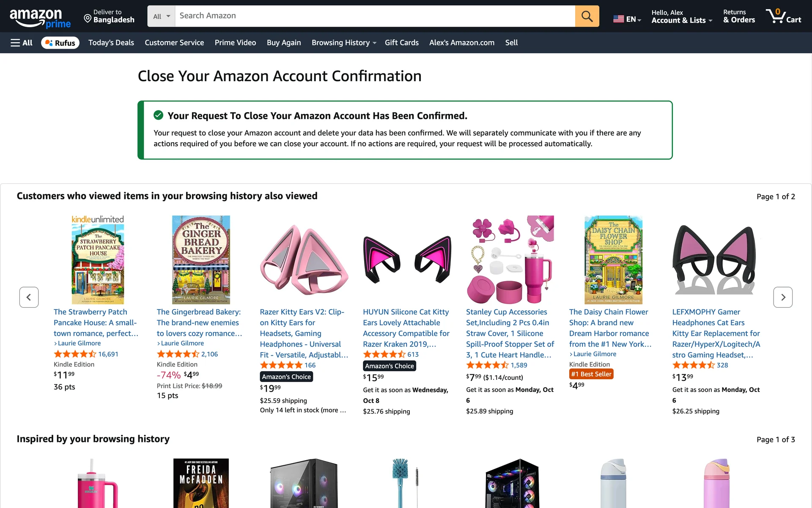
Task: Click the Laurie Gilmore author link under Strawberry Patch
Action: point(79,343)
